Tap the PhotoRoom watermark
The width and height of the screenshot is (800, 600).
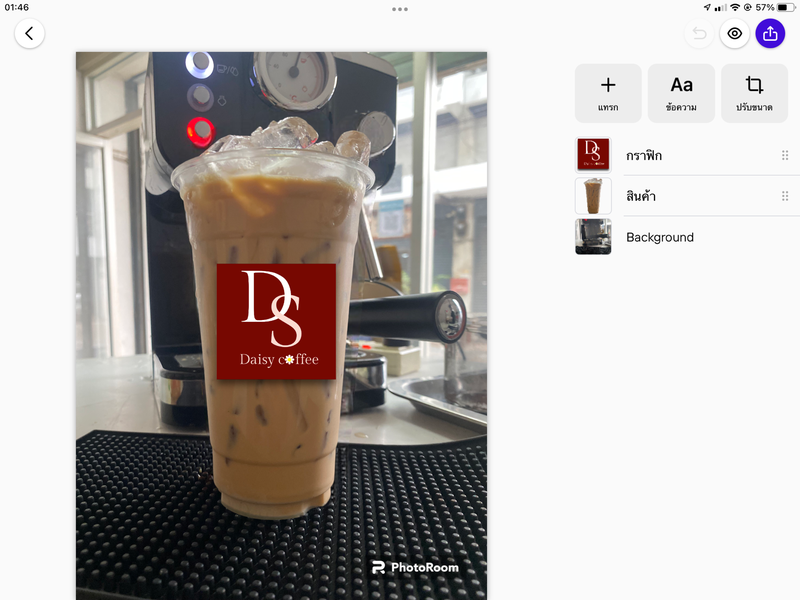(415, 567)
